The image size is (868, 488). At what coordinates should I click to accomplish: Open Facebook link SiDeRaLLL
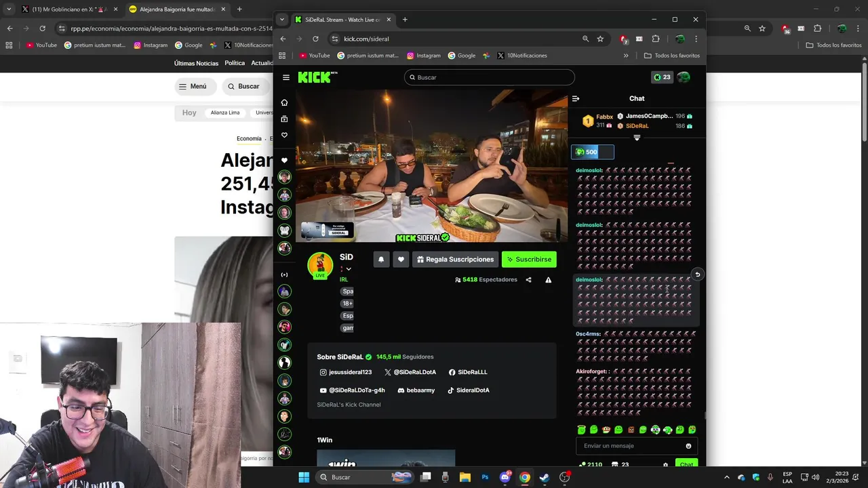pos(468,372)
